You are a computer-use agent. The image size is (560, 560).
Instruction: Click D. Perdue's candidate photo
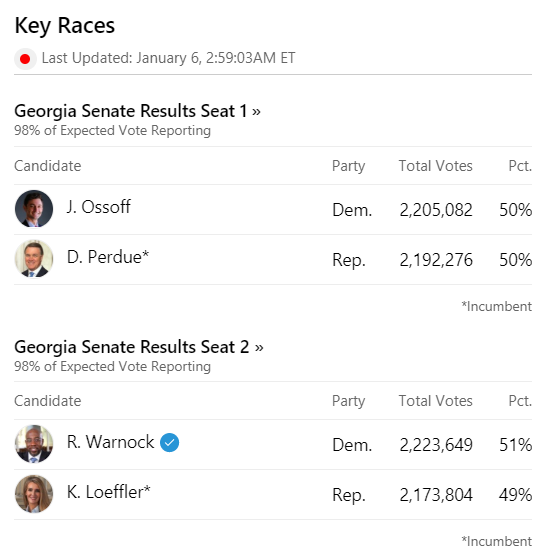pyautogui.click(x=34, y=259)
